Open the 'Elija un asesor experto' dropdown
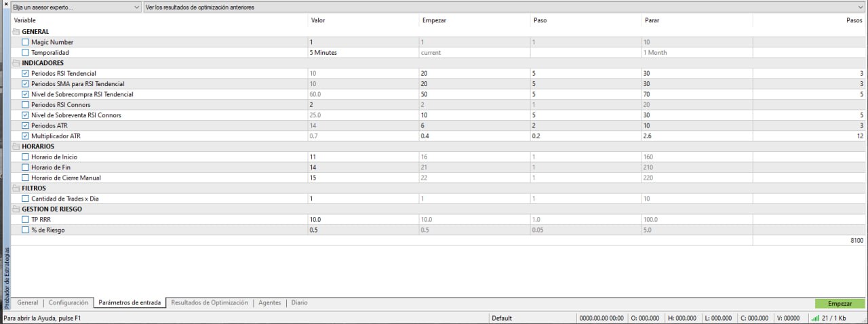Screen dimensions: 868x324 pyautogui.click(x=76, y=7)
